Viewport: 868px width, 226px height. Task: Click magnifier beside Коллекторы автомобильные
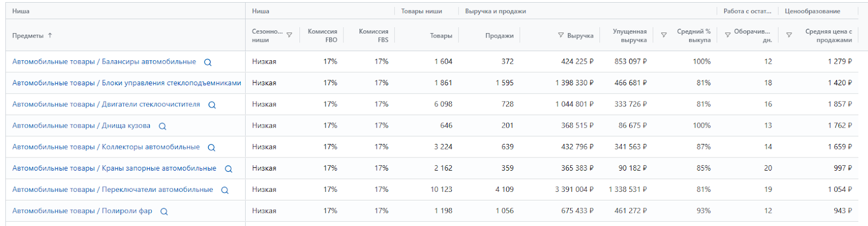212,148
